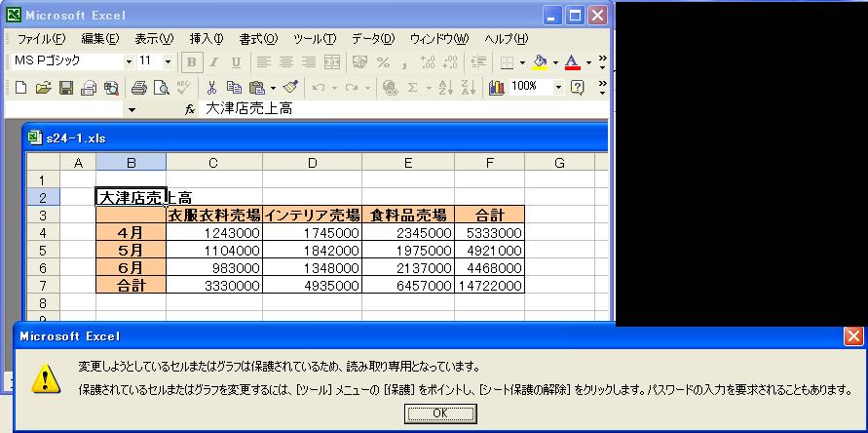Viewport: 868px width, 433px height.
Task: Apply currency style from formatting toolbar
Action: click(x=359, y=62)
